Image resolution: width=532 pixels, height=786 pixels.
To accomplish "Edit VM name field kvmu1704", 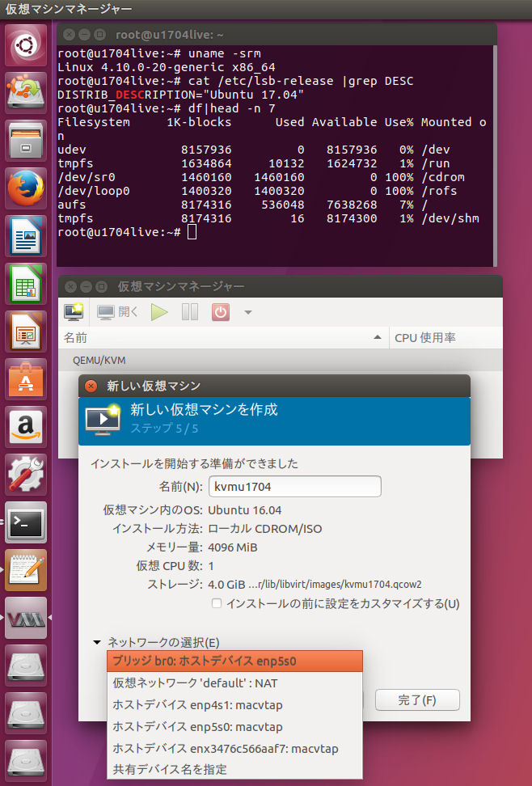I will 295,487.
